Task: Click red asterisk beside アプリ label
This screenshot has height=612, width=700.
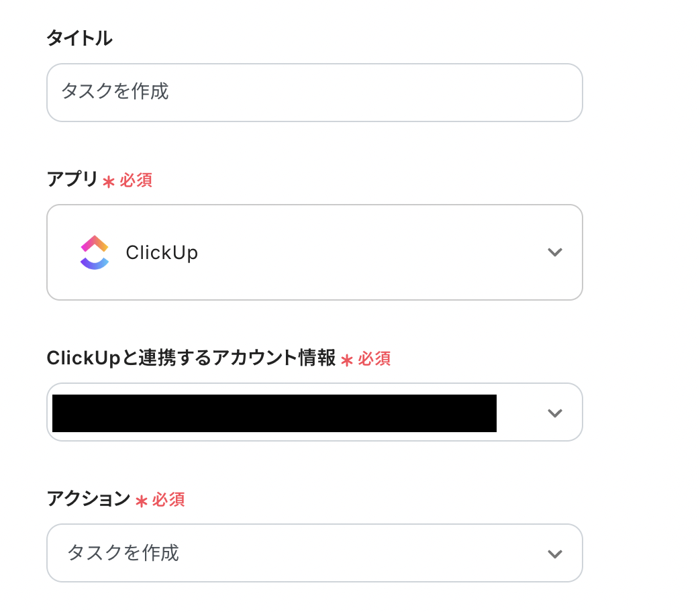Action: [x=109, y=181]
